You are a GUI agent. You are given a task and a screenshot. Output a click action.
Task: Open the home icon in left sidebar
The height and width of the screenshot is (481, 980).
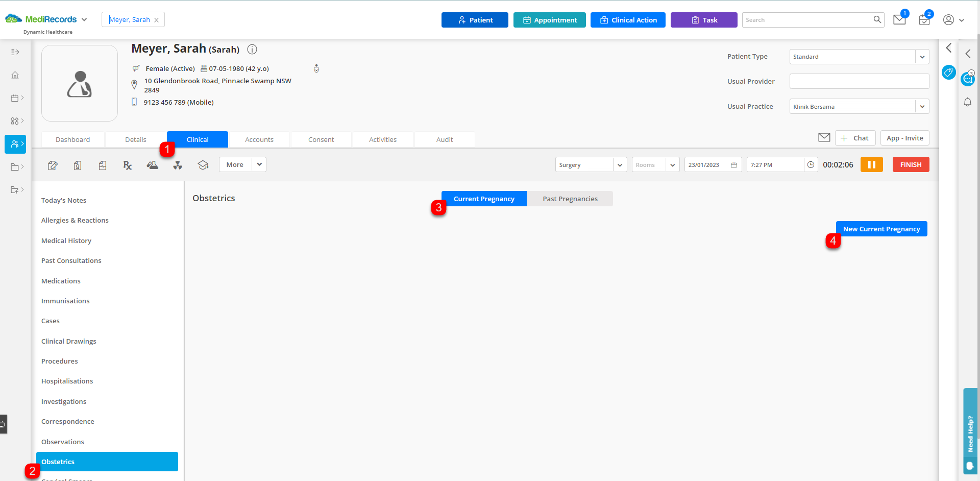[15, 75]
